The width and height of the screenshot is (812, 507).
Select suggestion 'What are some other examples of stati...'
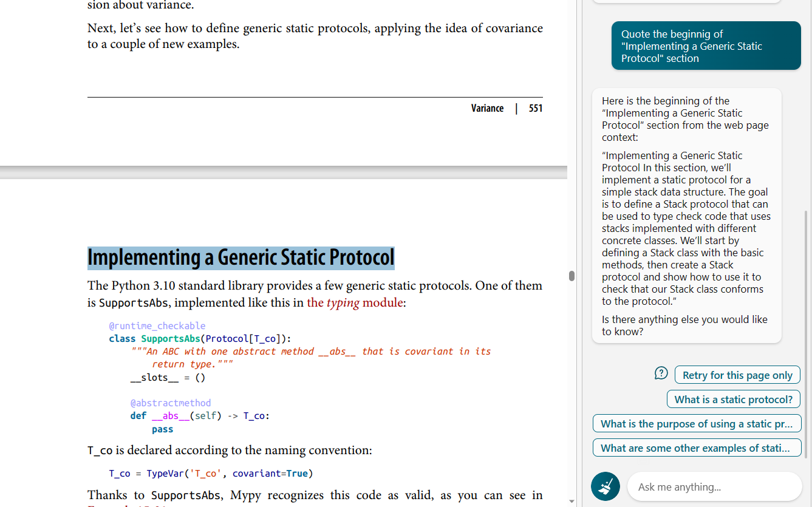tap(697, 448)
